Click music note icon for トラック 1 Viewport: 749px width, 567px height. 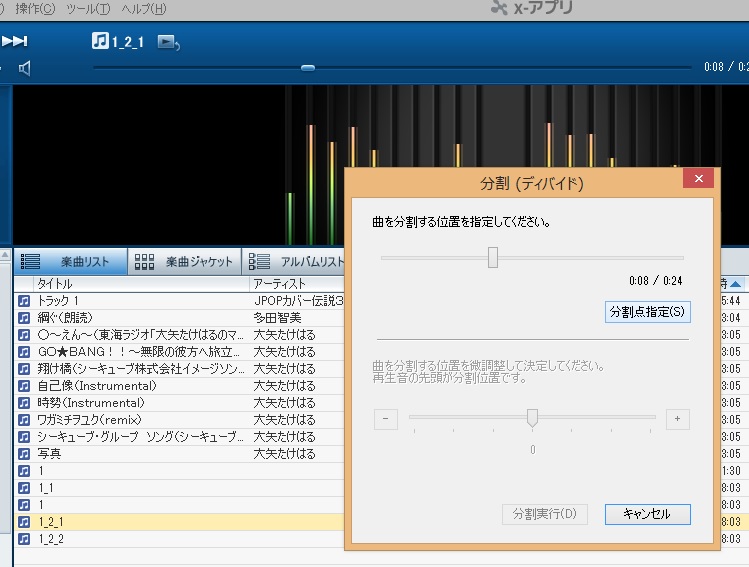[24, 301]
